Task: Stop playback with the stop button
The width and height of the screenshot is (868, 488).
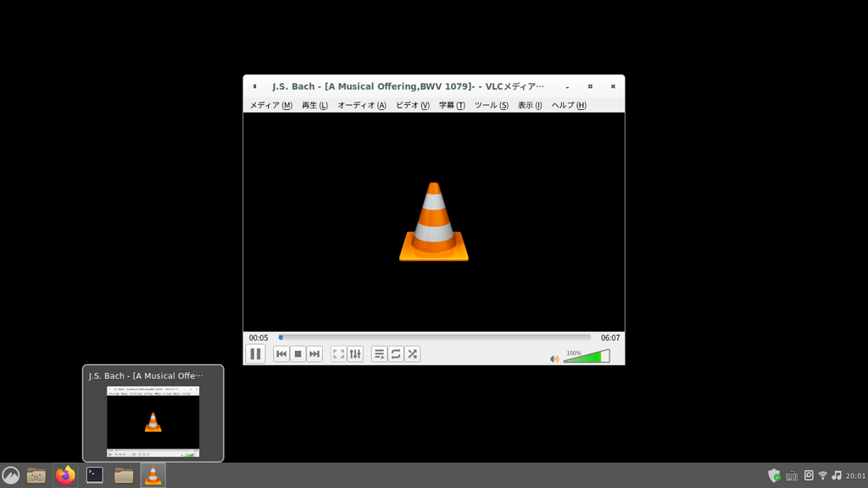Action: coord(298,353)
